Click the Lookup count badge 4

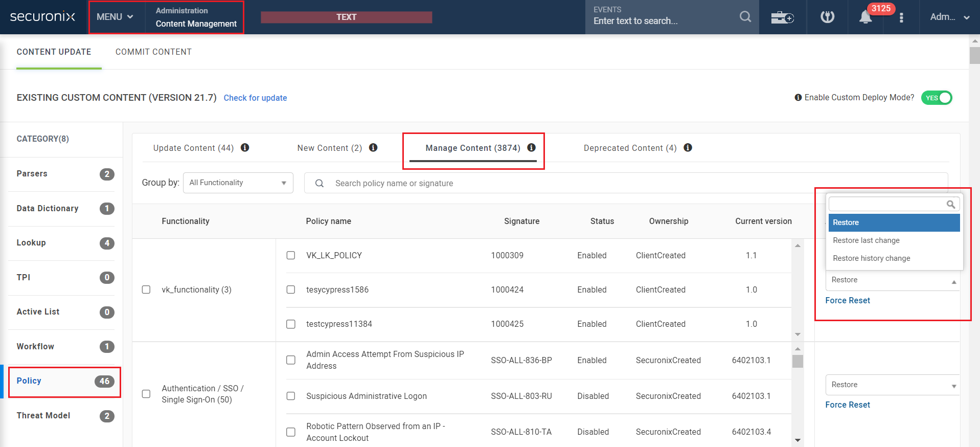click(x=107, y=243)
